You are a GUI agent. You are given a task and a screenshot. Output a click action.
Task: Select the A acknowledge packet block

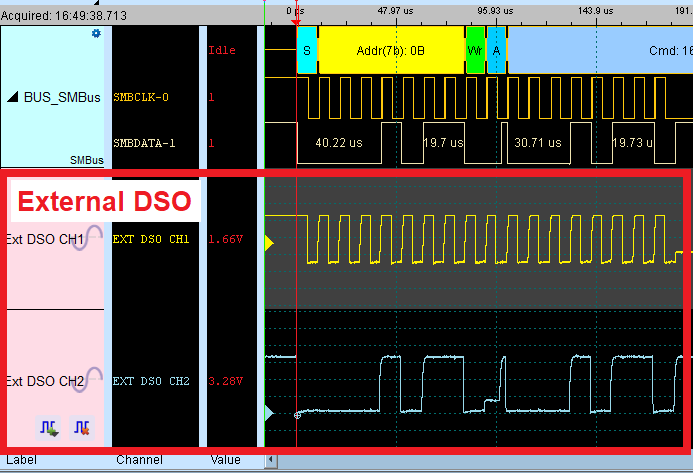pyautogui.click(x=496, y=50)
